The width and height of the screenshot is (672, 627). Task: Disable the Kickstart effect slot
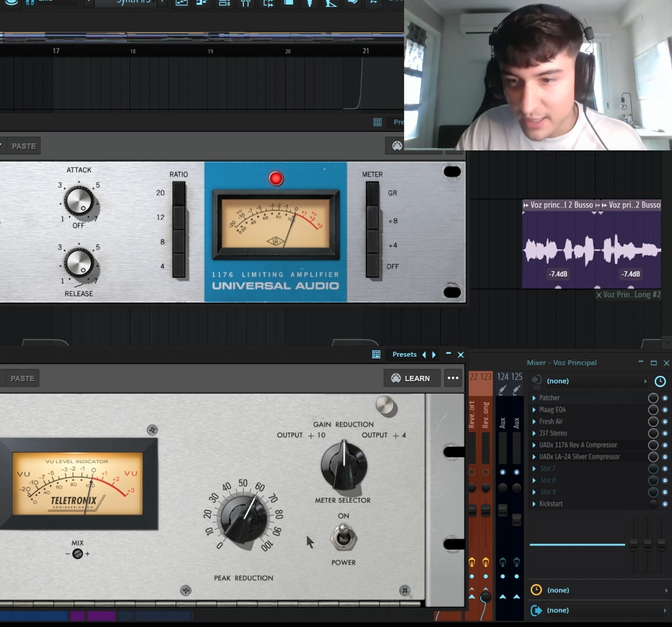point(665,504)
